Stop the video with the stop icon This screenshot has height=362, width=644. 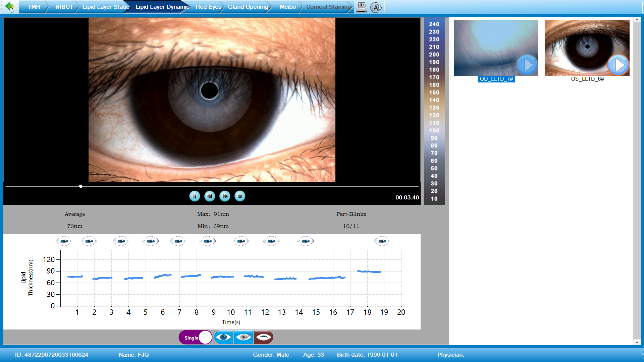pyautogui.click(x=239, y=196)
